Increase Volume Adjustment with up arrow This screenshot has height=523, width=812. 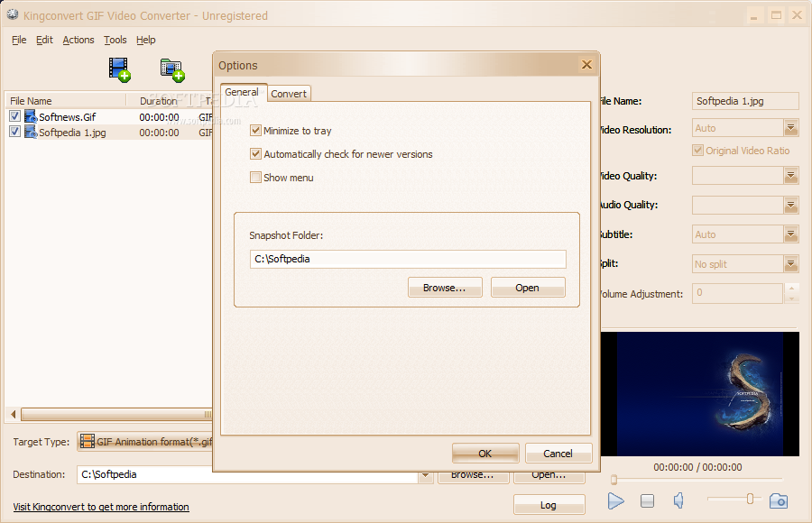coord(791,288)
